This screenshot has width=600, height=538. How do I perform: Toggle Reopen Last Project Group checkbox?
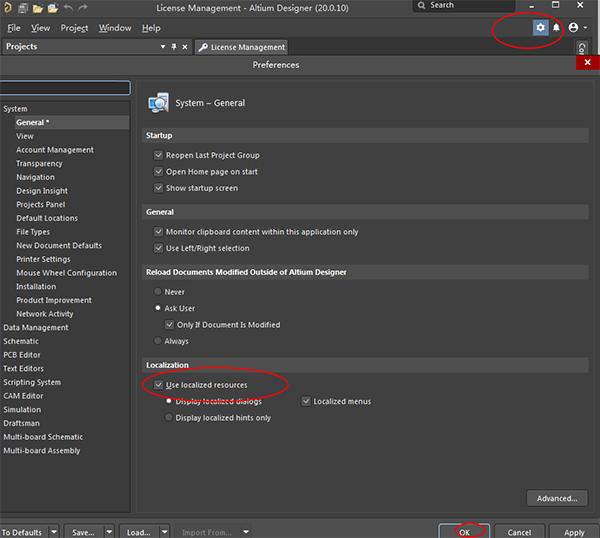click(158, 155)
